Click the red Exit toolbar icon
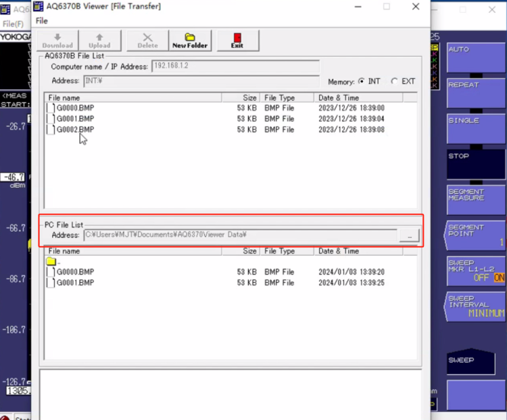This screenshot has height=420, width=507. [x=237, y=41]
